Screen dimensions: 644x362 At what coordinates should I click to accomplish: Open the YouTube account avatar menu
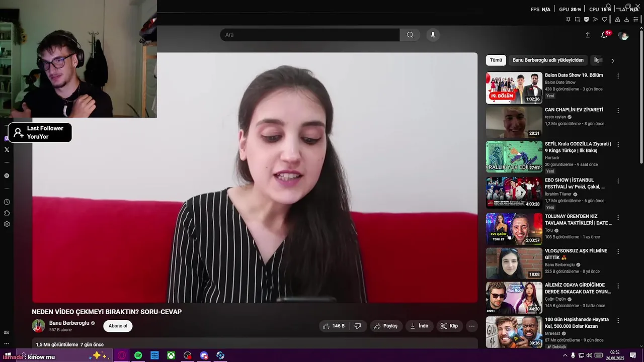[623, 35]
